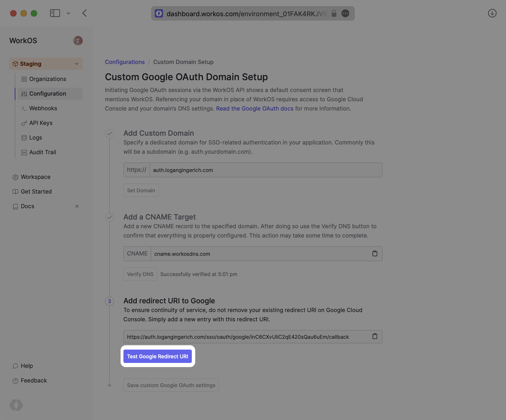Expand the Staging environment dropdown
This screenshot has height=420, width=506.
(x=46, y=64)
